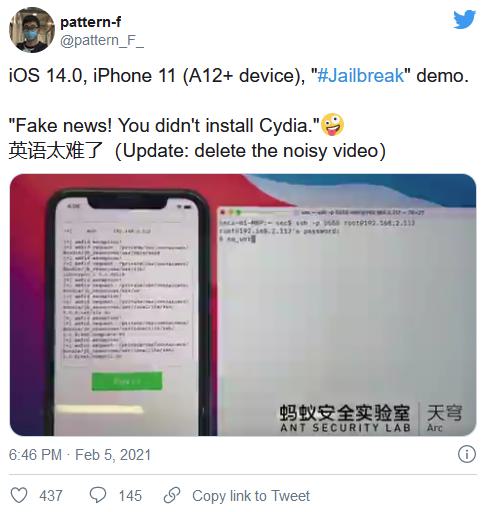Copy link to Tweet
483x512 pixels.
tap(251, 496)
